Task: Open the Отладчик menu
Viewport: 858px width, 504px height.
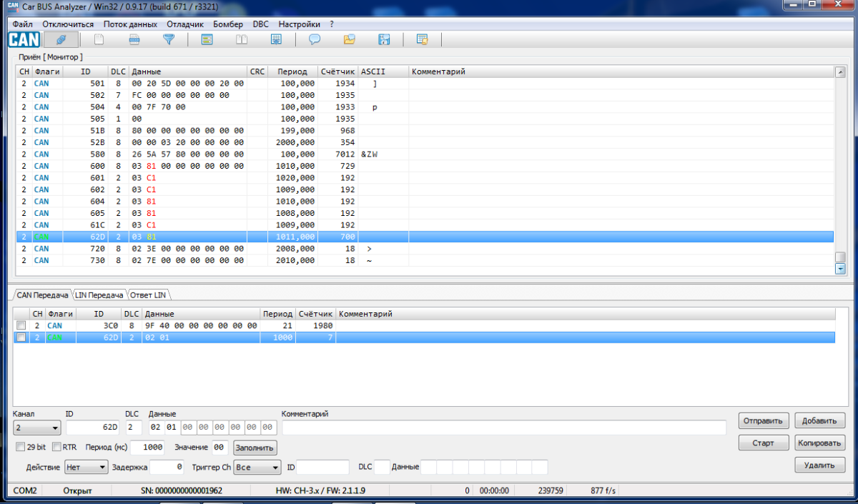Action: tap(184, 24)
